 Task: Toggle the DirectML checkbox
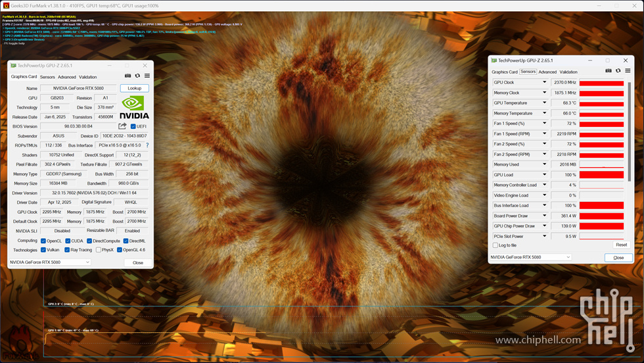click(x=126, y=241)
